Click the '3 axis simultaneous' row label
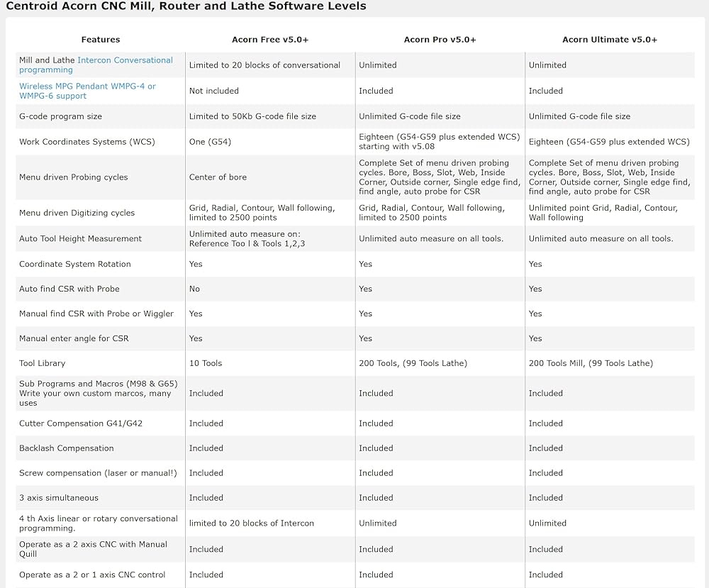 pos(59,498)
